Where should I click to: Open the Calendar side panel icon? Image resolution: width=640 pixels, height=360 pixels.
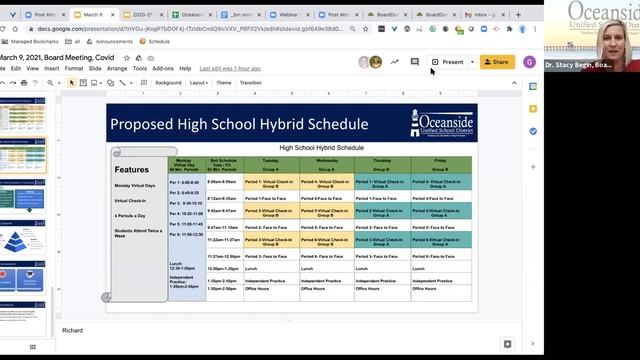pos(533,87)
